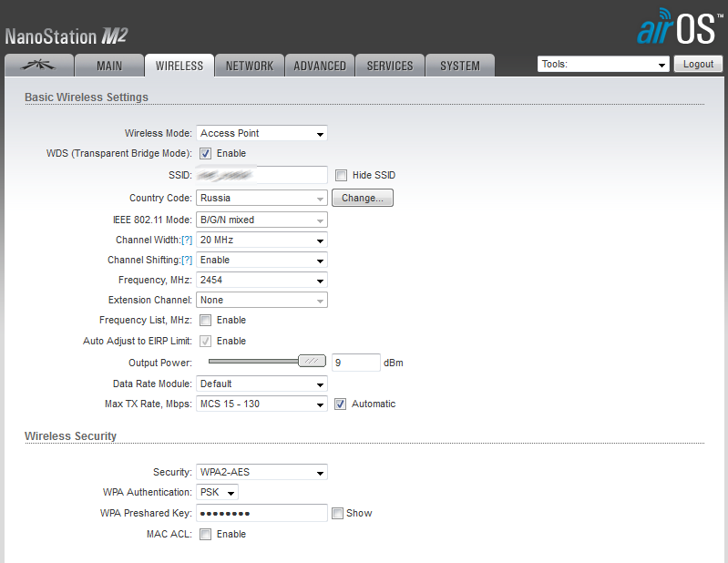Open the Tools dropdown
Viewport: 728px width, 563px height.
point(603,64)
